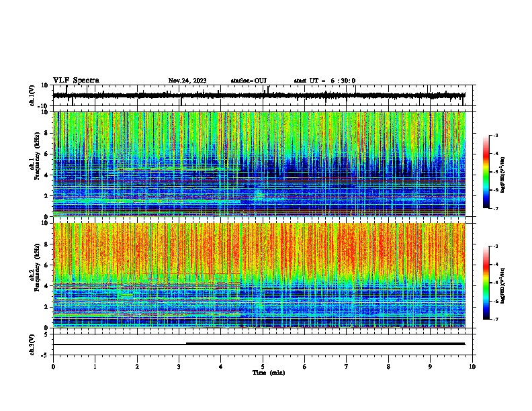Click the ch.2 "Frequency (kHz)" axis label

pyautogui.click(x=37, y=267)
